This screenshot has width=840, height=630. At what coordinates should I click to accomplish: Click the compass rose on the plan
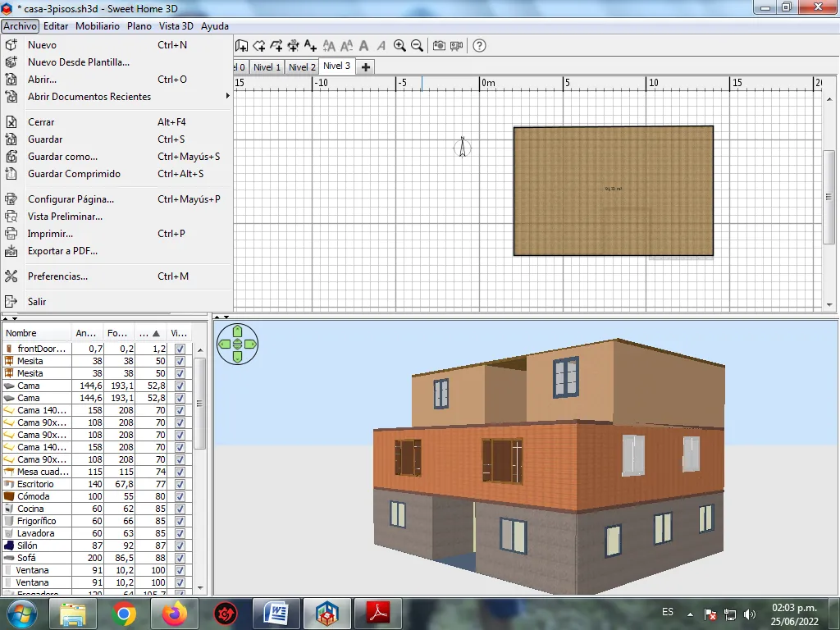(463, 147)
